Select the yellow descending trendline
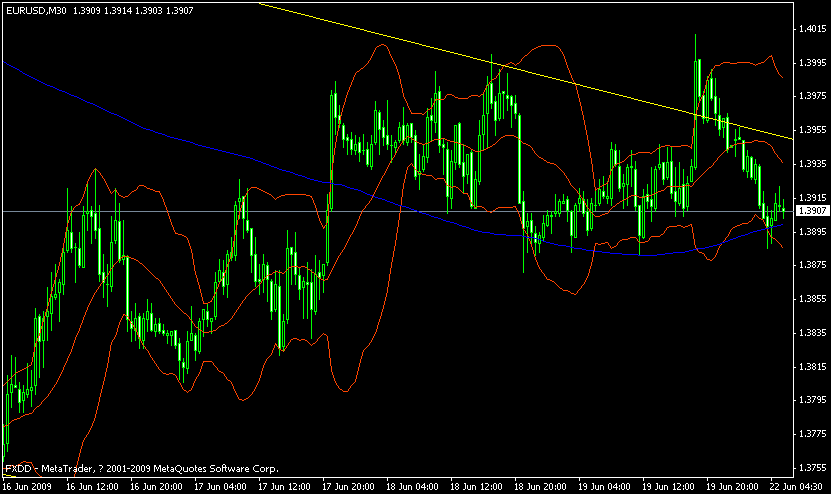Screen dimensions: 831x494 [x=525, y=71]
